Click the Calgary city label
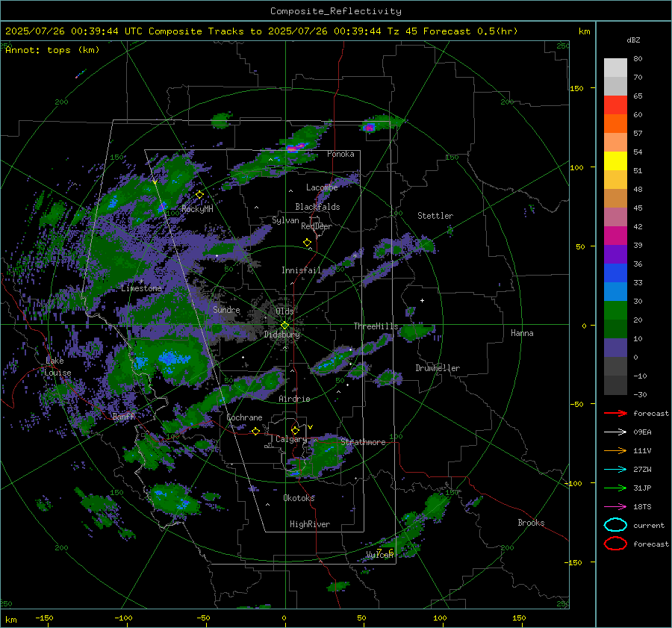The width and height of the screenshot is (672, 628). pos(291,439)
